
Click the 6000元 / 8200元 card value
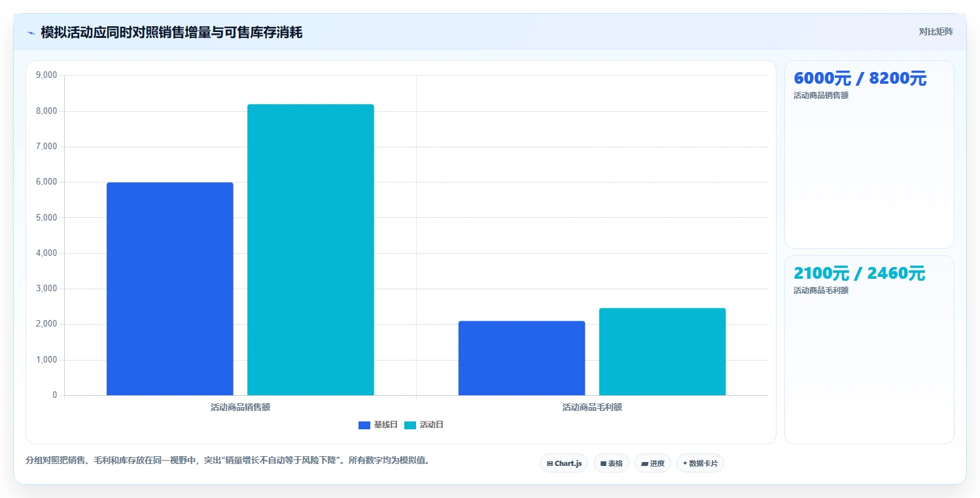point(860,79)
